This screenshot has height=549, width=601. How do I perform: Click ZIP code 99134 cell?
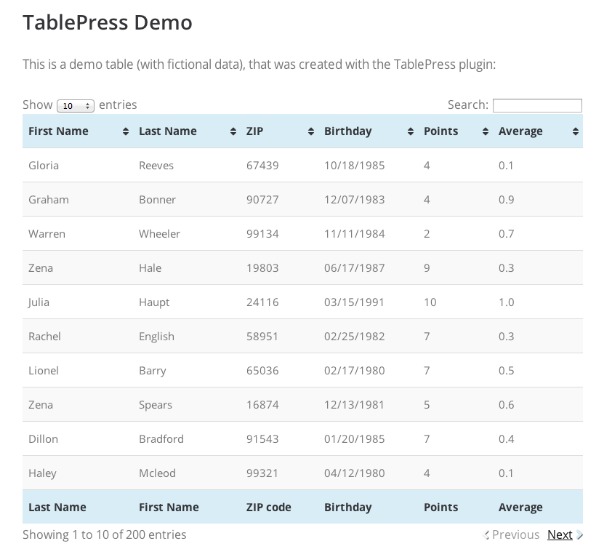coord(262,234)
